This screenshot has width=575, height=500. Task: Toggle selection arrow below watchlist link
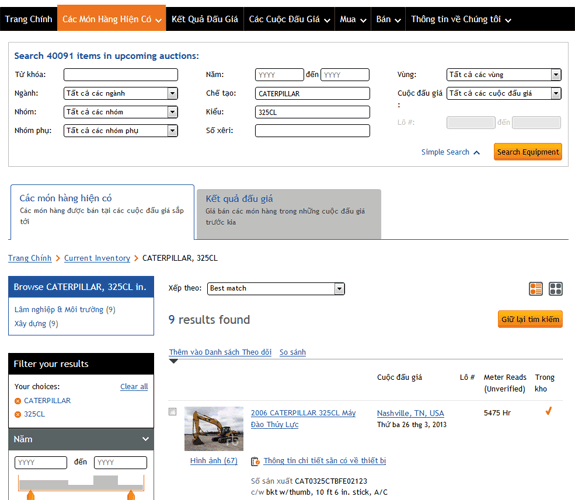(x=173, y=361)
